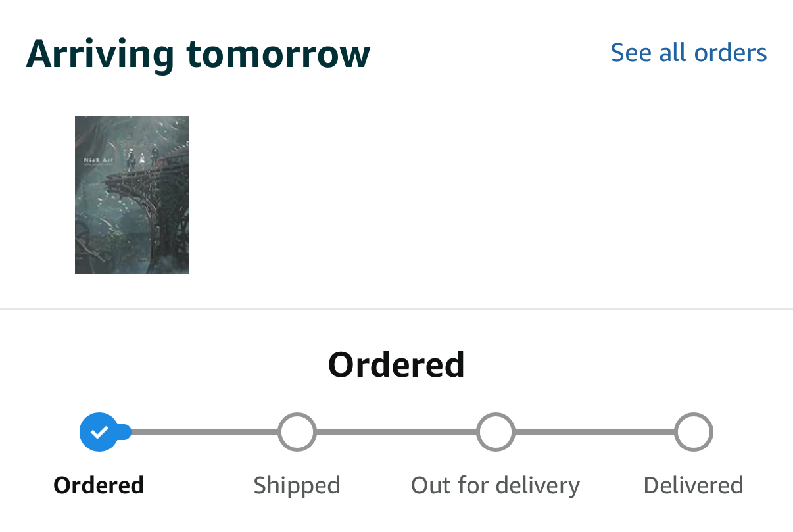Click the Arriving tomorrow heading
The height and width of the screenshot is (532, 793).
click(198, 54)
